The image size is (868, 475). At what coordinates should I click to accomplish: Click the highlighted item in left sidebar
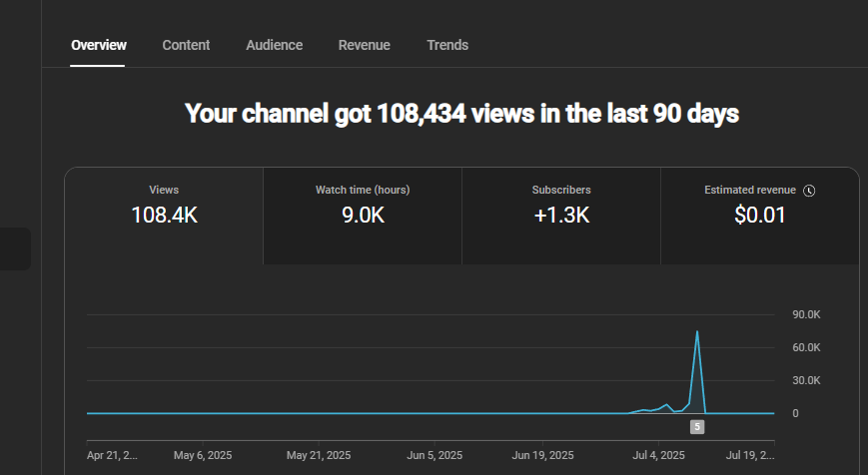click(x=15, y=248)
